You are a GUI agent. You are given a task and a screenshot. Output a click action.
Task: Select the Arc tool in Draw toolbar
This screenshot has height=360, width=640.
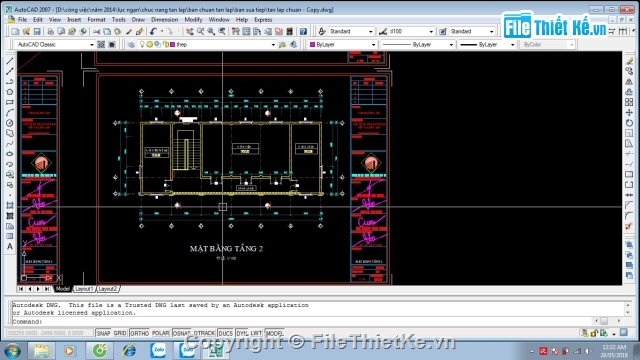[10, 113]
